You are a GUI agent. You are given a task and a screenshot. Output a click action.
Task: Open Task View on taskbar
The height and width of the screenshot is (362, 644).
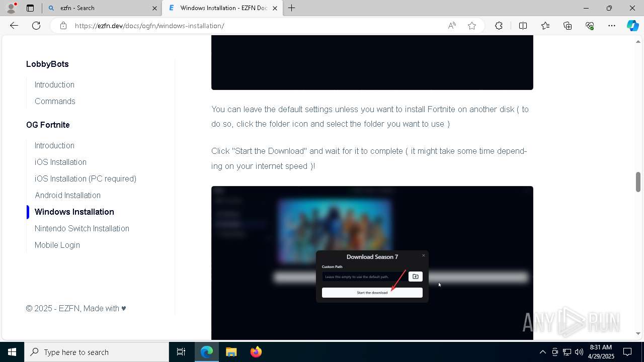(x=181, y=352)
